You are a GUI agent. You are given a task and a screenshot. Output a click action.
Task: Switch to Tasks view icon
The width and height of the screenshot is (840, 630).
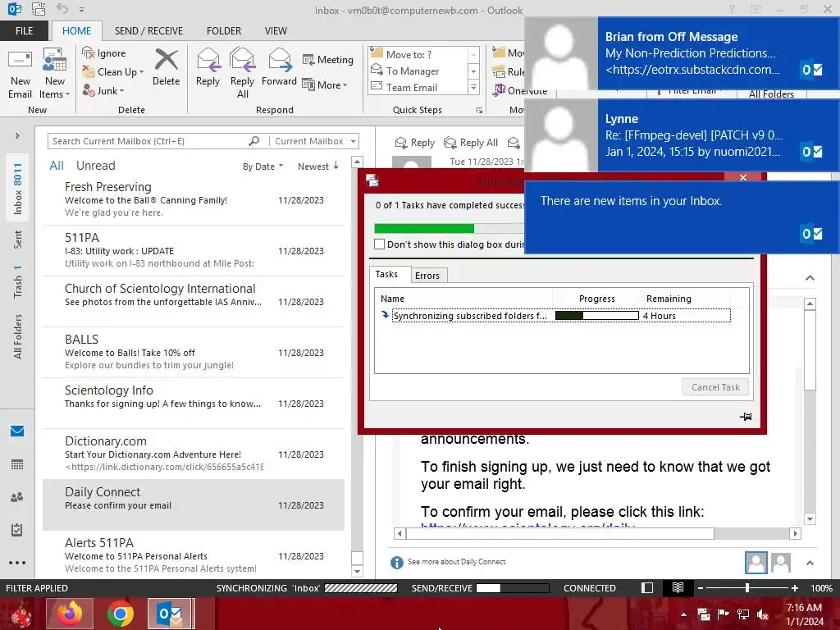click(x=17, y=530)
